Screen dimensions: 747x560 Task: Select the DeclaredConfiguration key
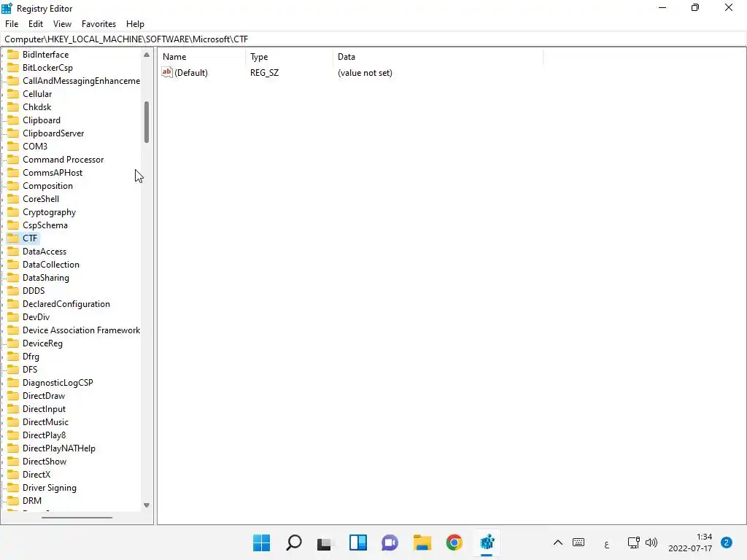pyautogui.click(x=66, y=304)
